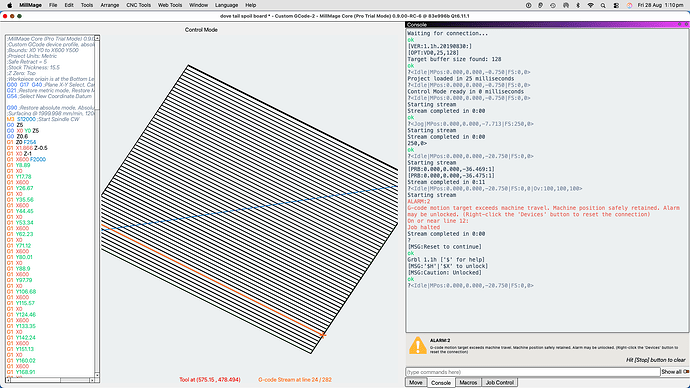Click the ALARM:2 warning triangle icon

[x=418, y=345]
